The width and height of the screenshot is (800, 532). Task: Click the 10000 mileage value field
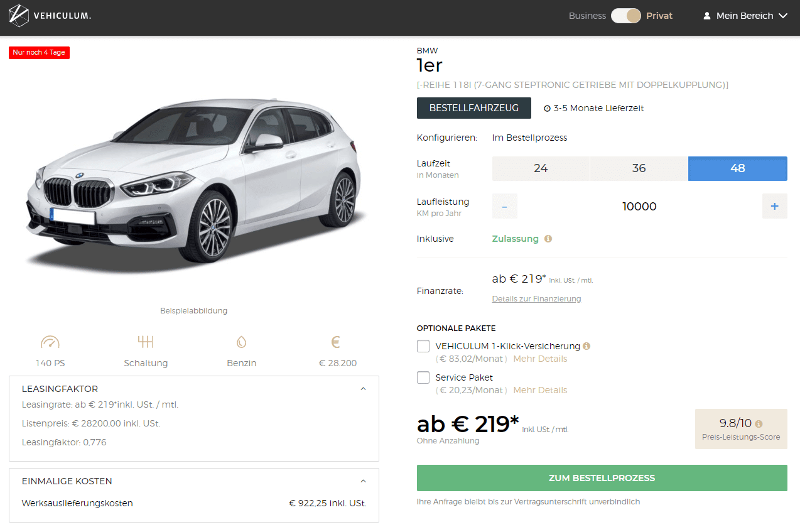click(639, 206)
